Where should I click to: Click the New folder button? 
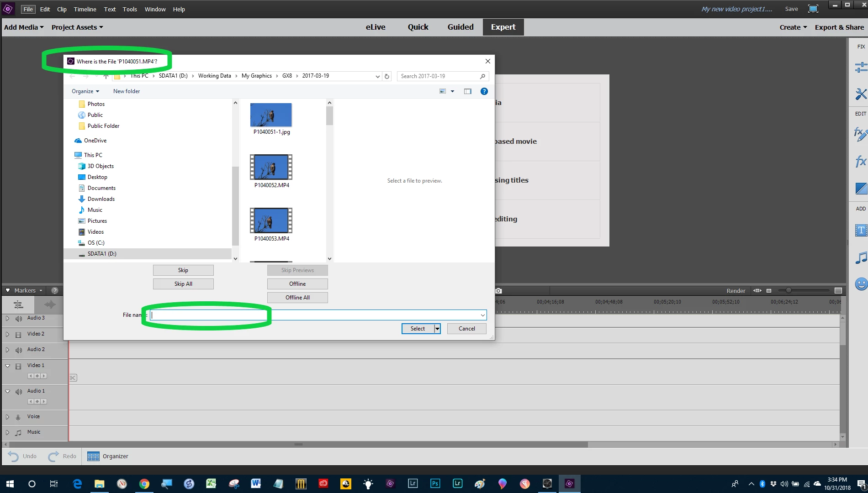click(x=127, y=91)
